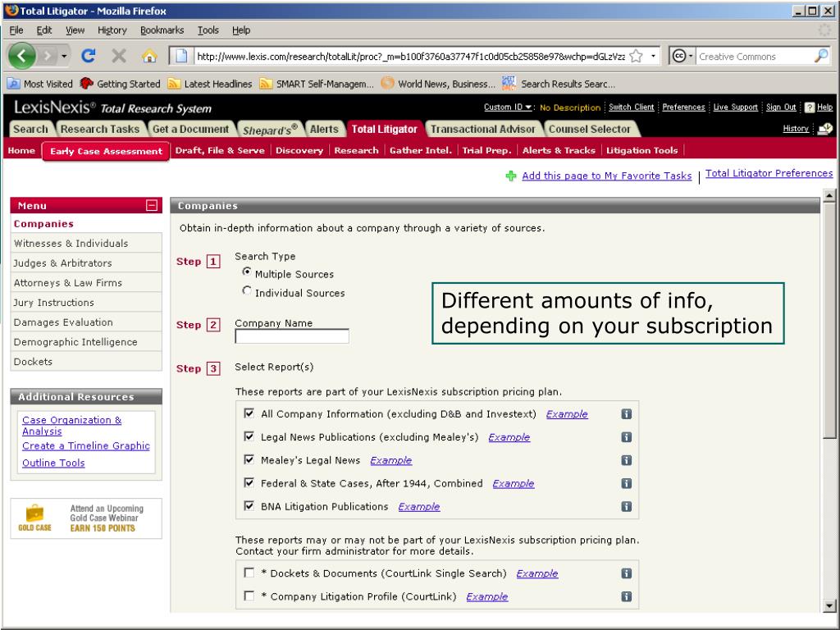Check Dockets & Documents CourtLink checkbox
The height and width of the screenshot is (630, 840).
pyautogui.click(x=249, y=573)
